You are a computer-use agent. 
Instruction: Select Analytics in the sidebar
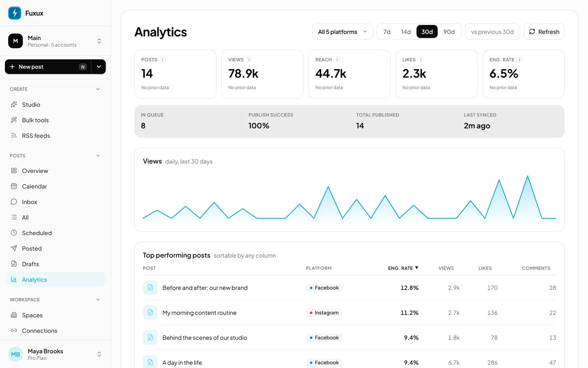coord(56,279)
